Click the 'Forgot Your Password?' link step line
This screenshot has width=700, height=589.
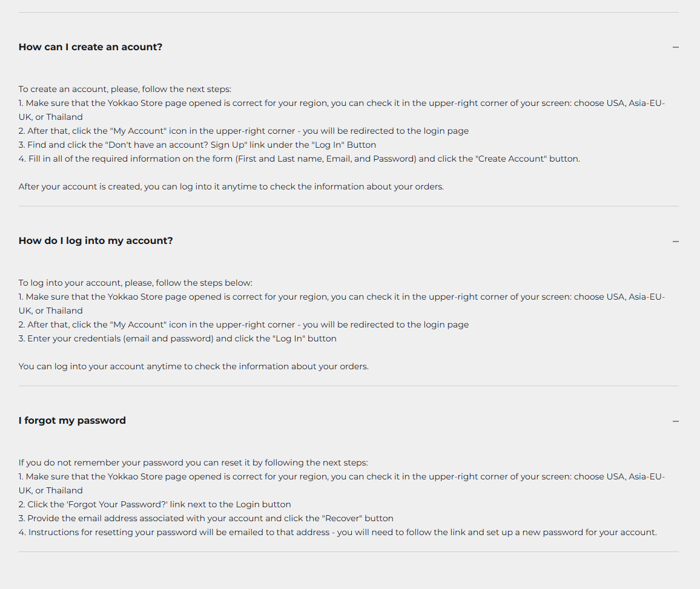[x=155, y=504]
